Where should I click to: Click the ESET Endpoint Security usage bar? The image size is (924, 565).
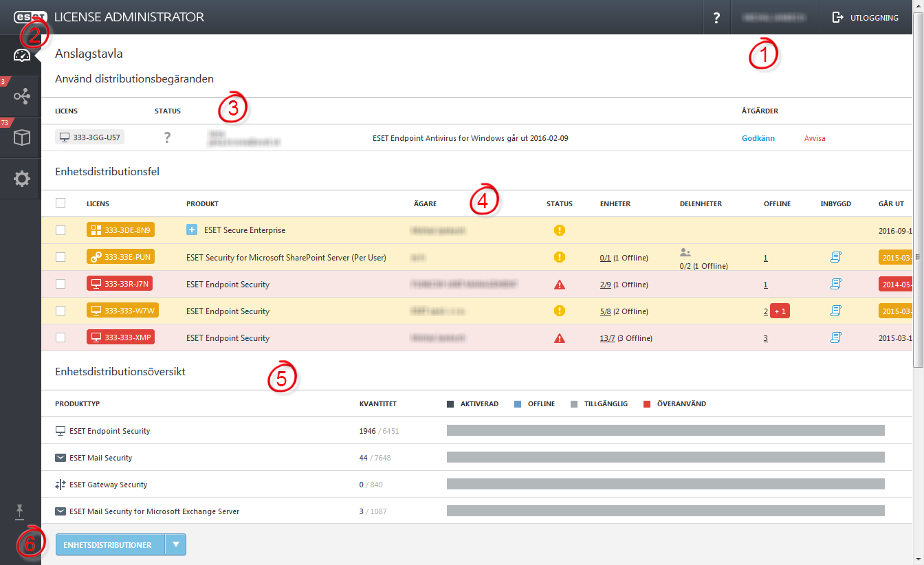pos(665,430)
